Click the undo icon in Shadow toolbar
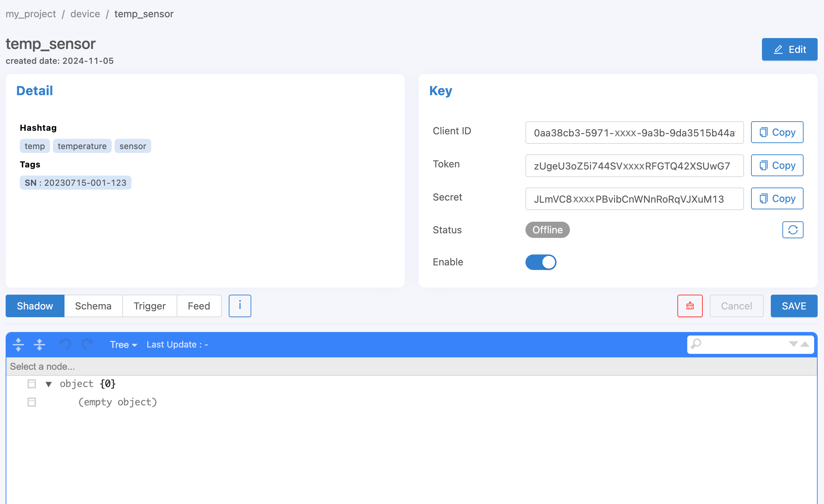The width and height of the screenshot is (824, 504). coord(65,344)
